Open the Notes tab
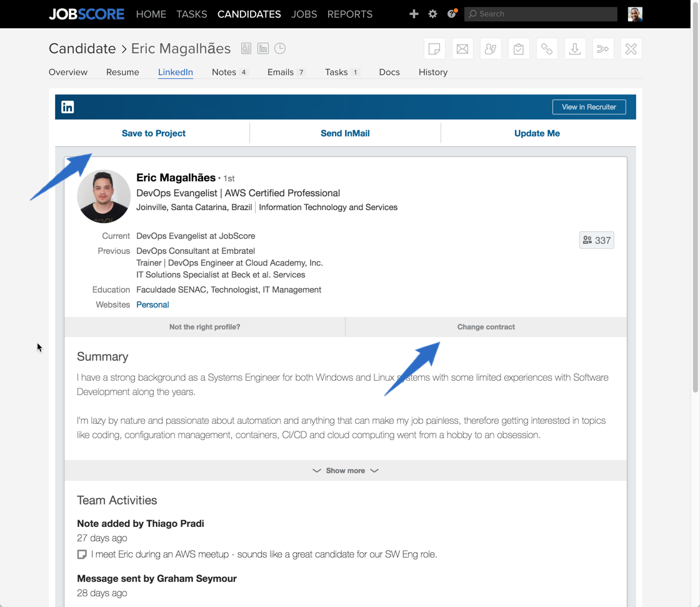This screenshot has width=700, height=607. coord(229,72)
